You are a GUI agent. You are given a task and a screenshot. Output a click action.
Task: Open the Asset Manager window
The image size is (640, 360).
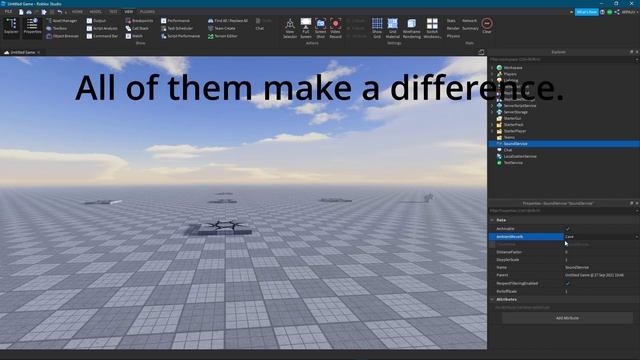[62, 20]
